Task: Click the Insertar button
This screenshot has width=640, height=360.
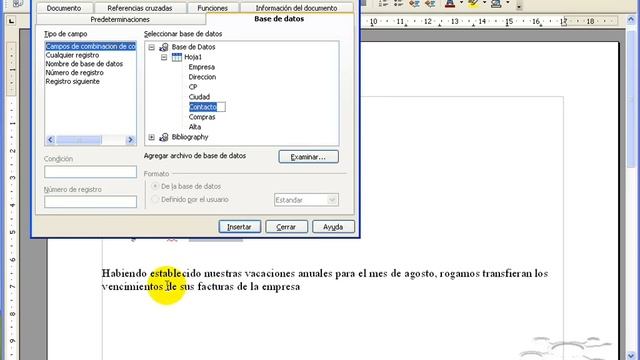Action: (x=240, y=227)
